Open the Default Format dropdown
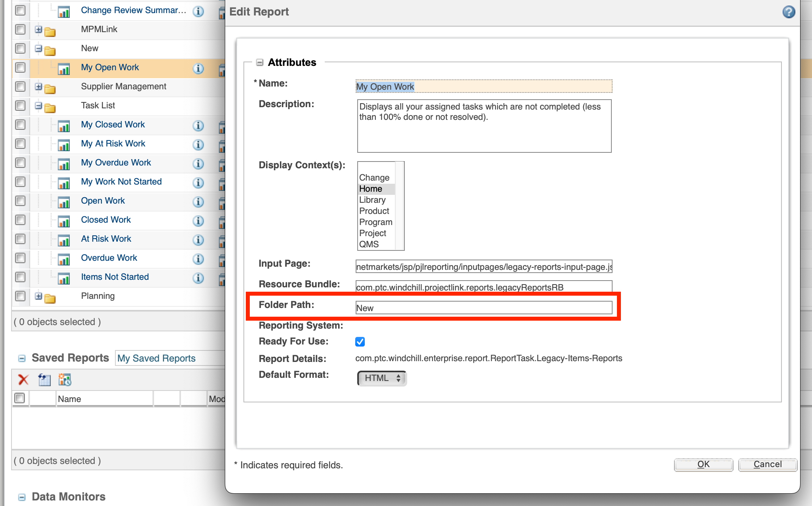 coord(381,378)
